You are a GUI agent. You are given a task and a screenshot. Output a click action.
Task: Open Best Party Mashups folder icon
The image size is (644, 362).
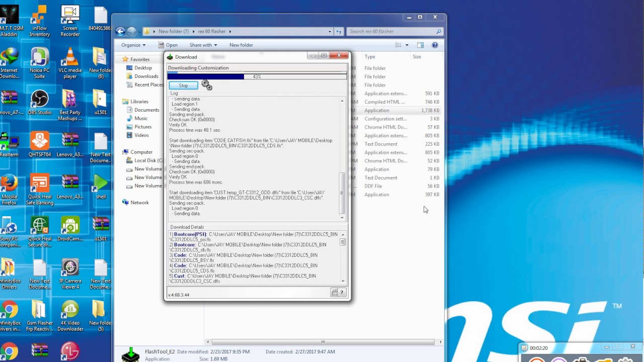[x=70, y=106]
